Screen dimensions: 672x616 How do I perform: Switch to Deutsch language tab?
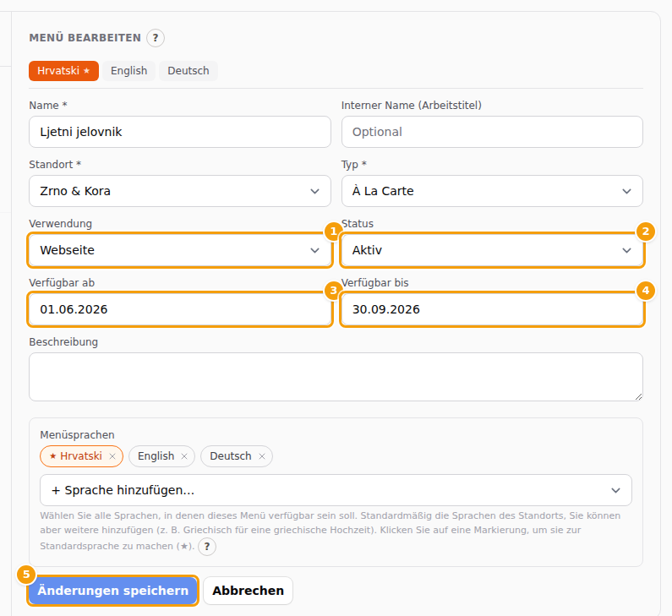point(188,71)
